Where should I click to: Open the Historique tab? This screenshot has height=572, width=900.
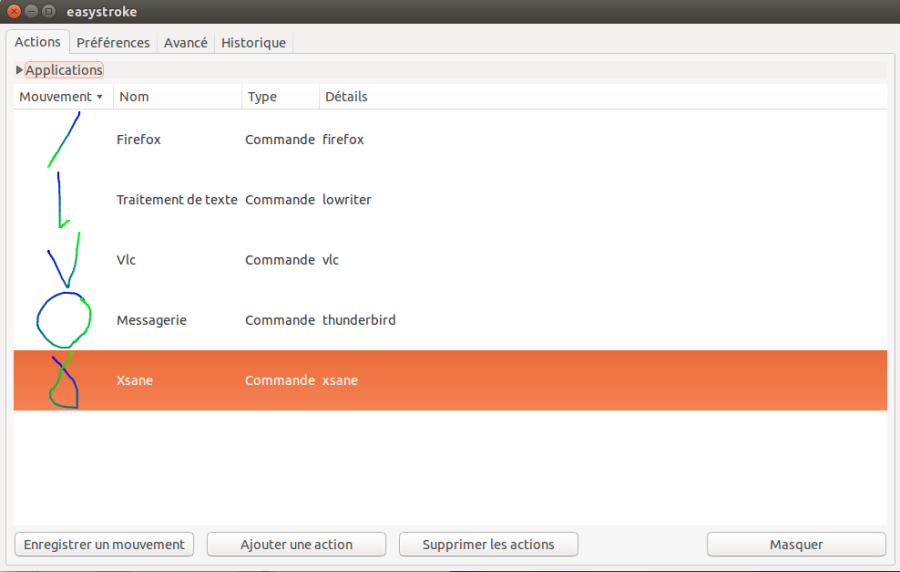tap(253, 42)
